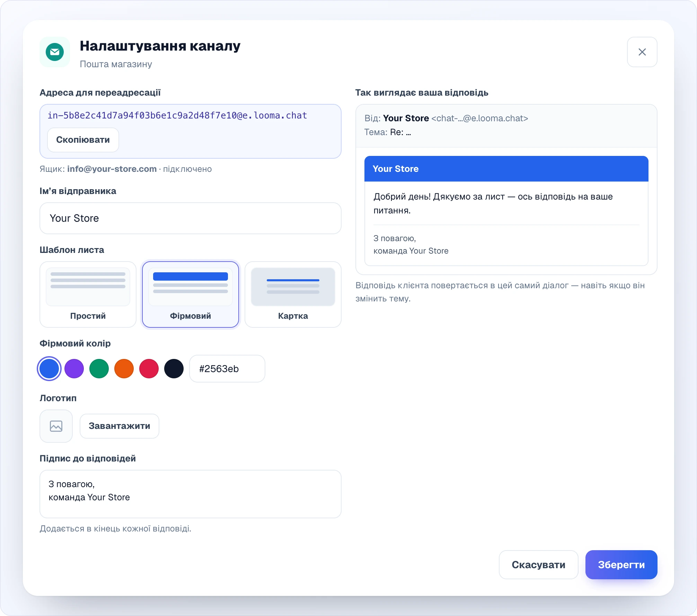
Task: Pick the blue brand color swatch
Action: [49, 369]
